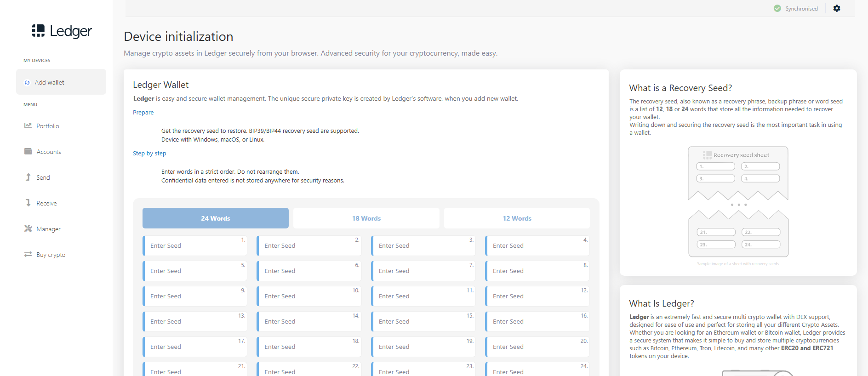Go to the Accounts menu item
The image size is (868, 376).
(49, 152)
